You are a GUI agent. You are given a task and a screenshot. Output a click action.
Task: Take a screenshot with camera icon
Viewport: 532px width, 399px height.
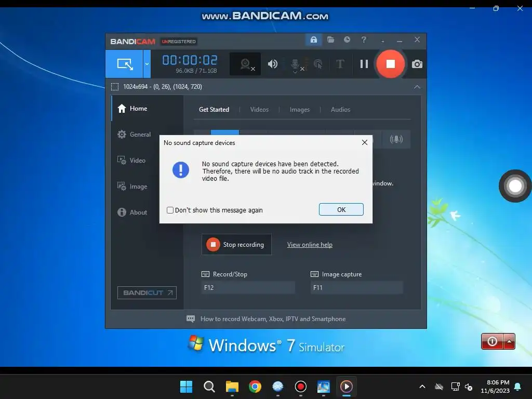pyautogui.click(x=417, y=64)
